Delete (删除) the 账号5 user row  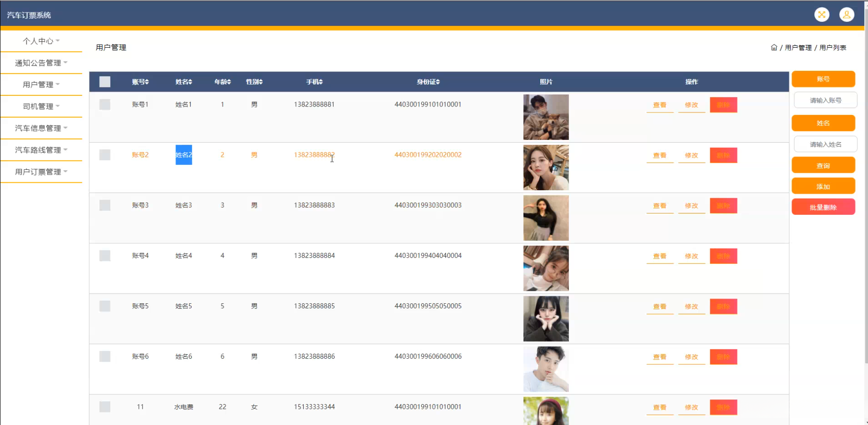coord(724,307)
